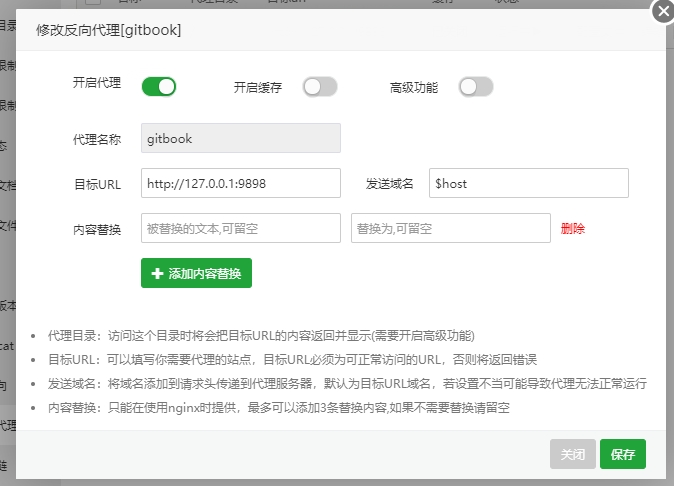Focus the 目标URL input field
The height and width of the screenshot is (486, 674).
click(x=241, y=183)
